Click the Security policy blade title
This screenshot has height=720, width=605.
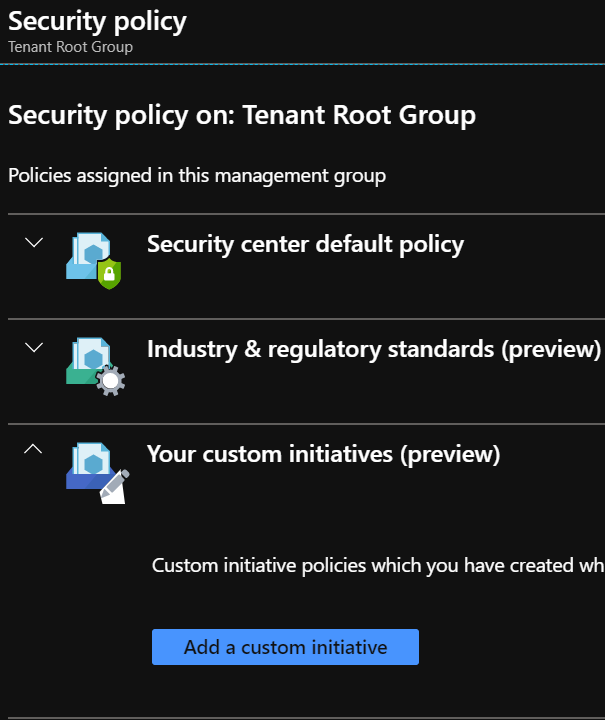(97, 21)
